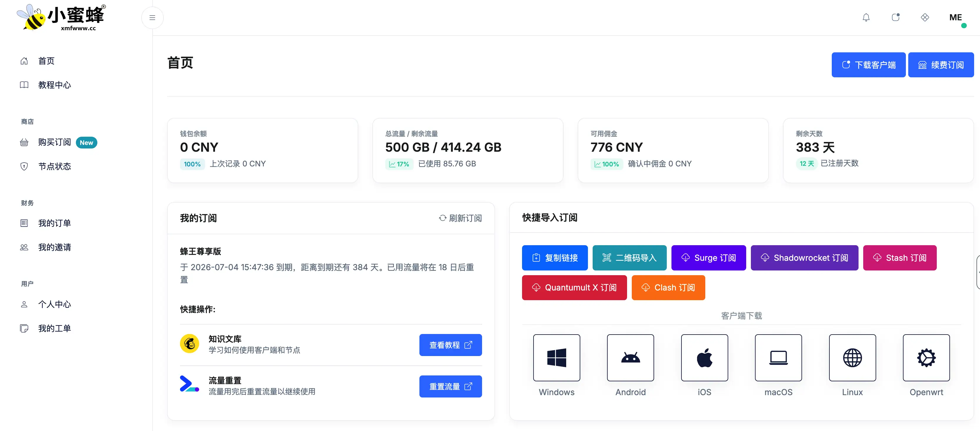The width and height of the screenshot is (980, 431).
Task: Open the notifications bell icon
Action: [x=866, y=18]
